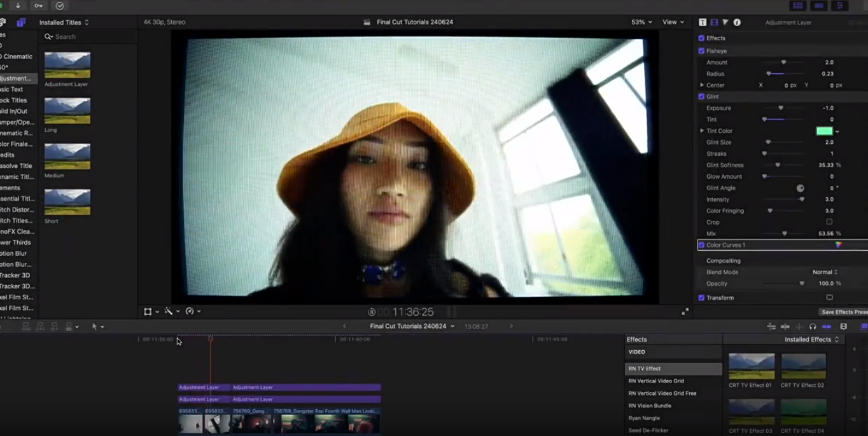This screenshot has width=868, height=436.
Task: Select Seed De-Flicker effects category
Action: [648, 430]
